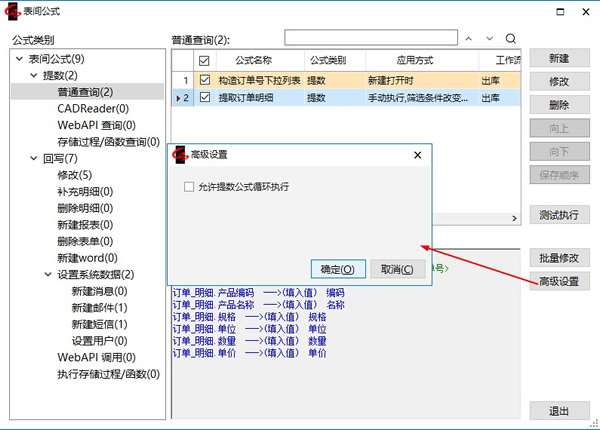Image resolution: width=600 pixels, height=430 pixels.
Task: Toggle the select-all checkbox in table header
Action: [205, 61]
